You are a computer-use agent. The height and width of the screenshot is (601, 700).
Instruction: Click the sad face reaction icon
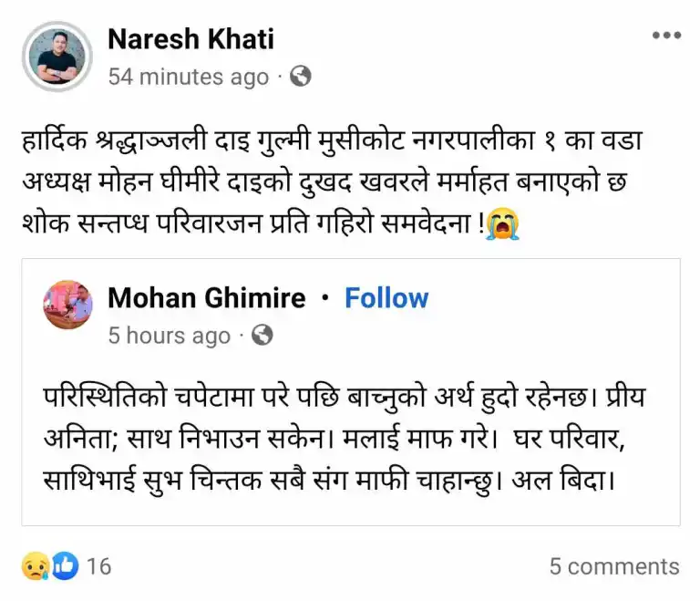click(x=35, y=566)
